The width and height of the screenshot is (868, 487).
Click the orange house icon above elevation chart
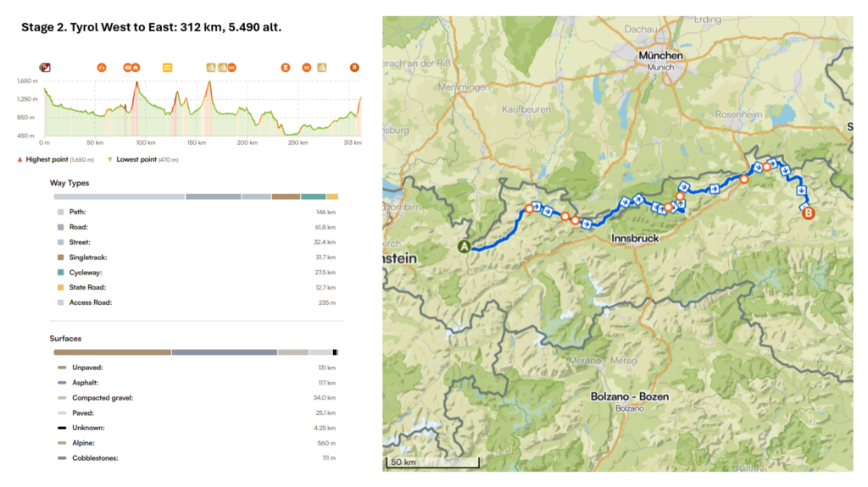[136, 67]
